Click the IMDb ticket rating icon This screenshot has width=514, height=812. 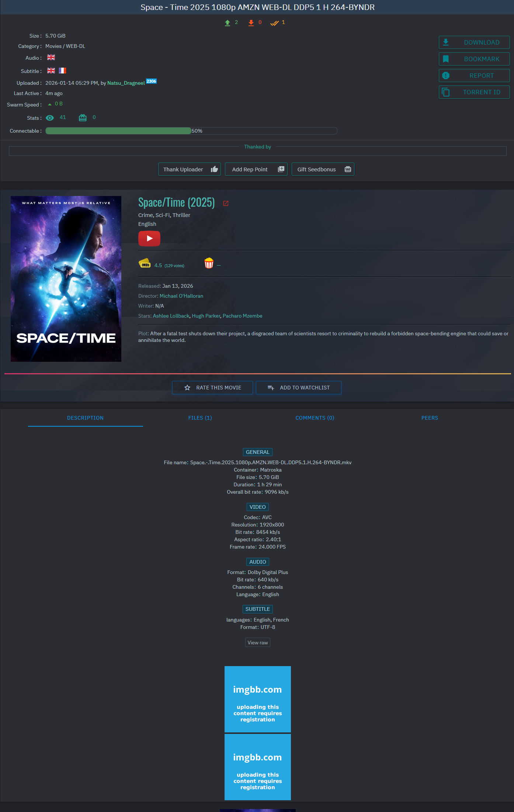[x=145, y=263]
